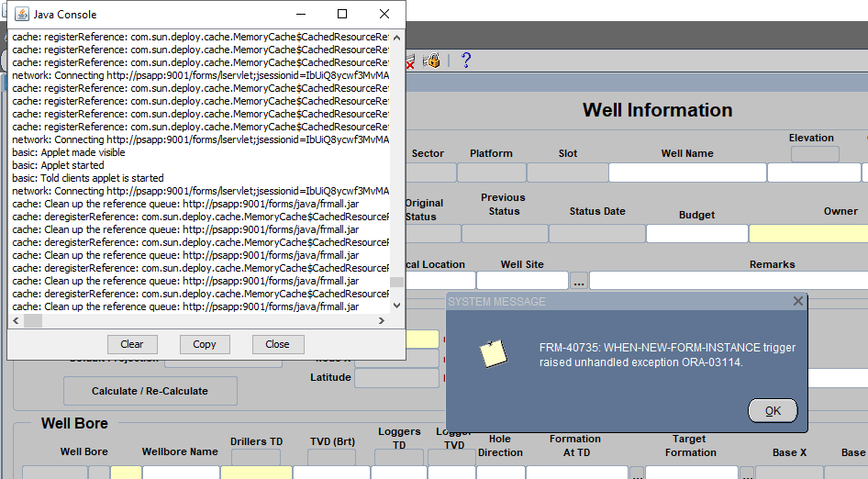
Task: Click the Sector field
Action: coord(430,173)
